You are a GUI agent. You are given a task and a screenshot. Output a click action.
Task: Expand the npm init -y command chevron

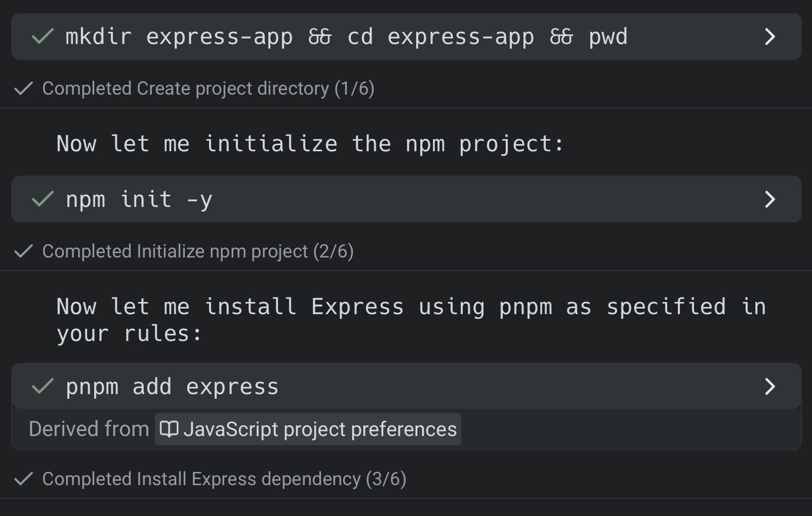coord(769,199)
